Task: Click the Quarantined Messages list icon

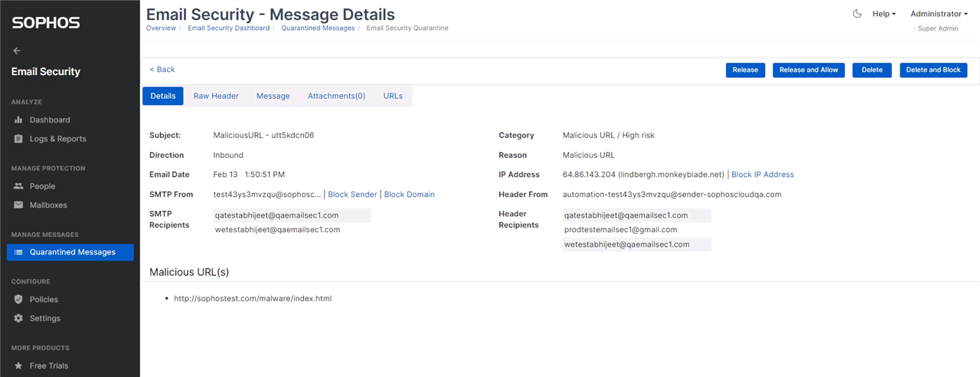Action: point(18,252)
